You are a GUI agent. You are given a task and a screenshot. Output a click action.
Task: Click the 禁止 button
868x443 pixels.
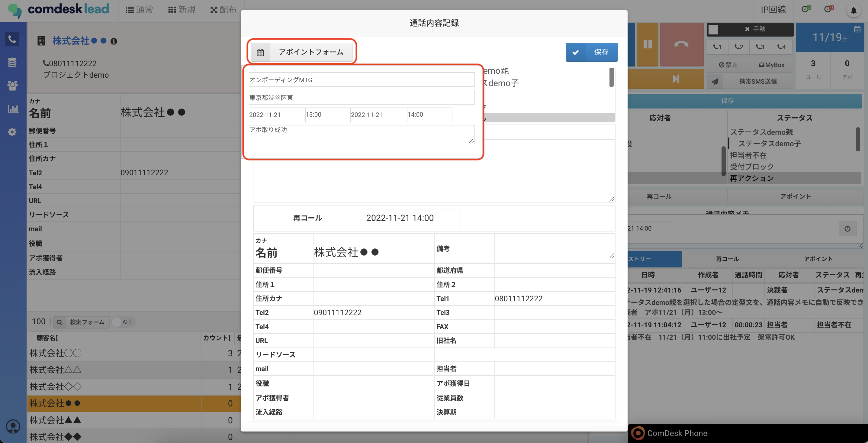click(728, 65)
